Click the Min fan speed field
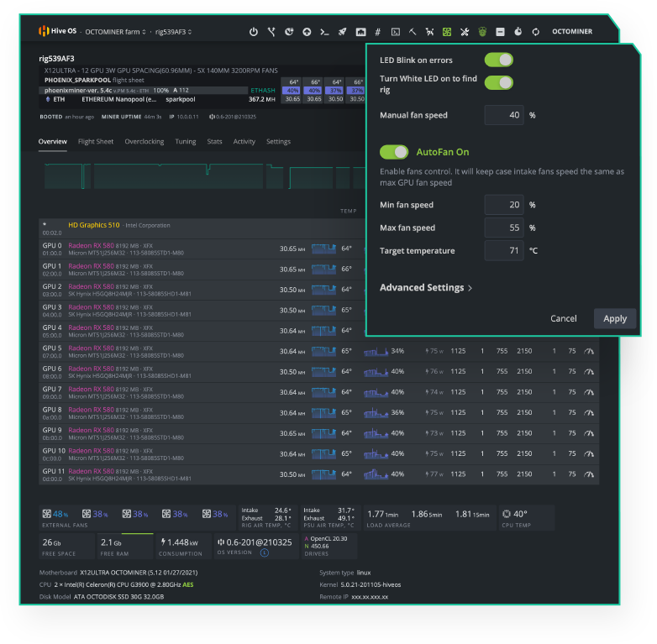 coord(504,205)
